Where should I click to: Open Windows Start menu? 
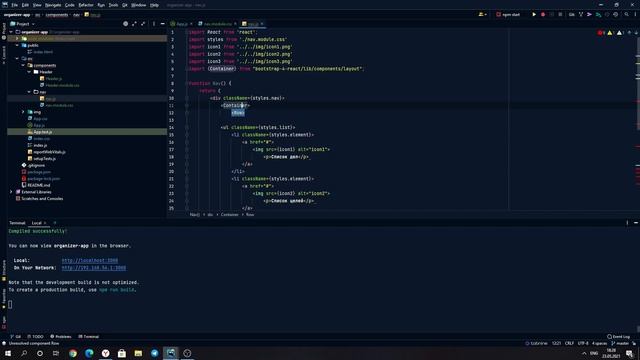(x=8, y=353)
